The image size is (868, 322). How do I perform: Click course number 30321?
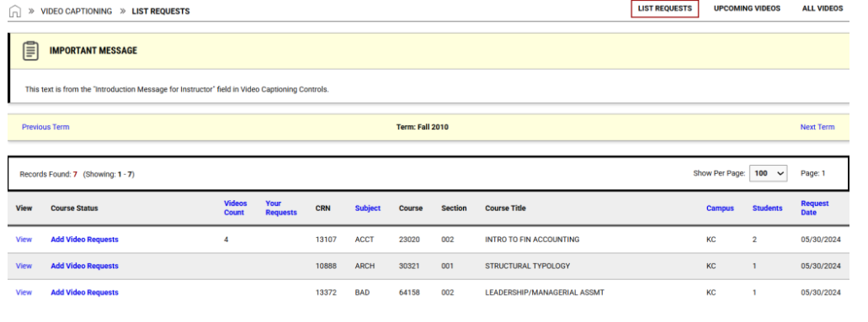[x=409, y=267]
